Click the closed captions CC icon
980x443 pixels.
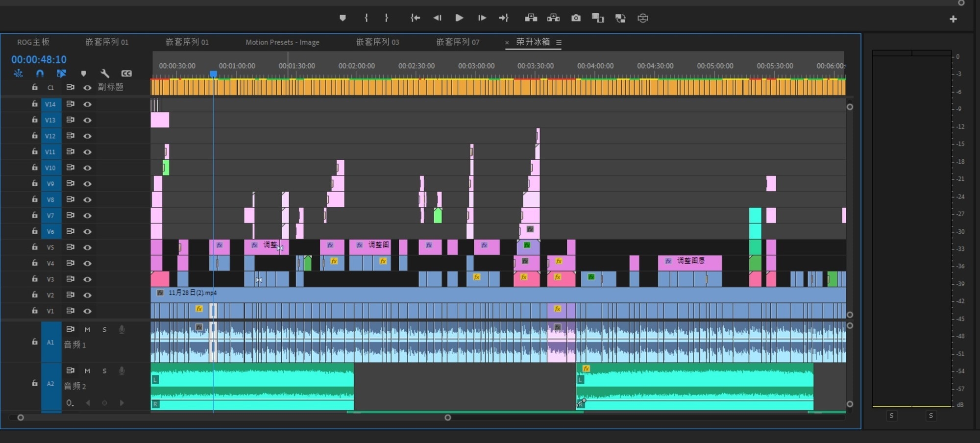pyautogui.click(x=126, y=74)
